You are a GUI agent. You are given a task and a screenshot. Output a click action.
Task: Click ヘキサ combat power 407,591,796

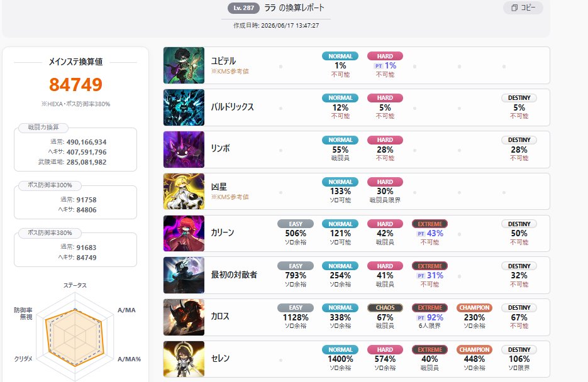[x=86, y=152]
